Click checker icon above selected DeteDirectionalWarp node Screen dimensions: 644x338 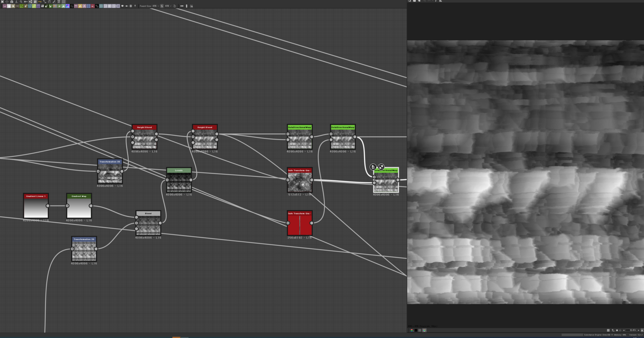click(x=381, y=167)
